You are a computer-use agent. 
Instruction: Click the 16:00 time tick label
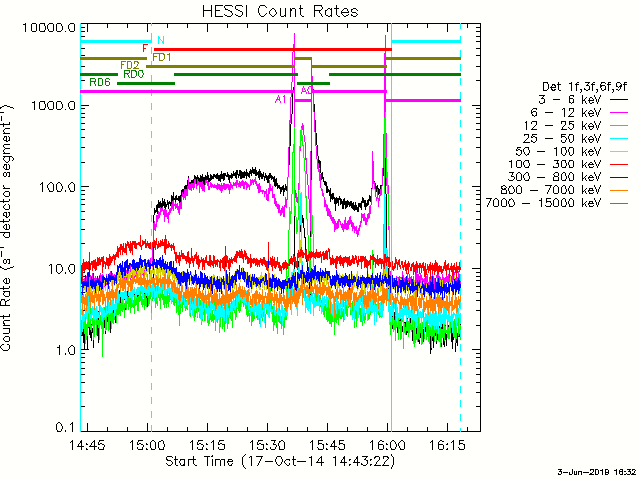coord(388,444)
